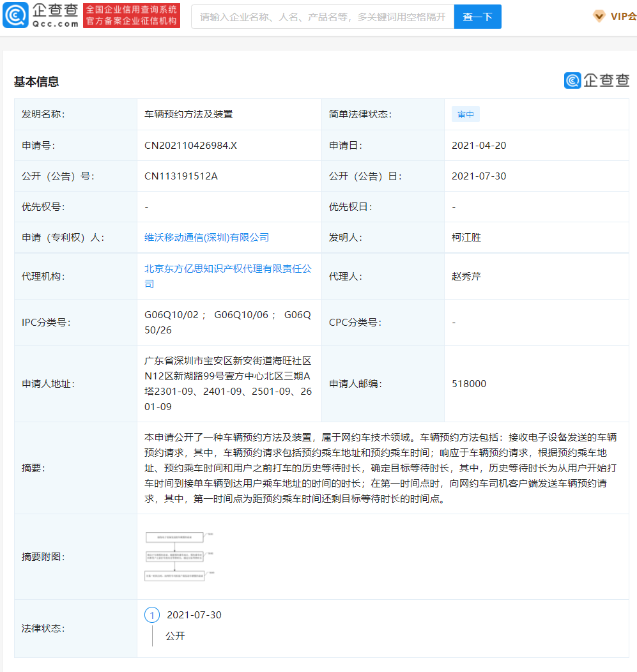Select invention title 车辆预约方法及装置
This screenshot has height=672, width=637.
coord(188,114)
